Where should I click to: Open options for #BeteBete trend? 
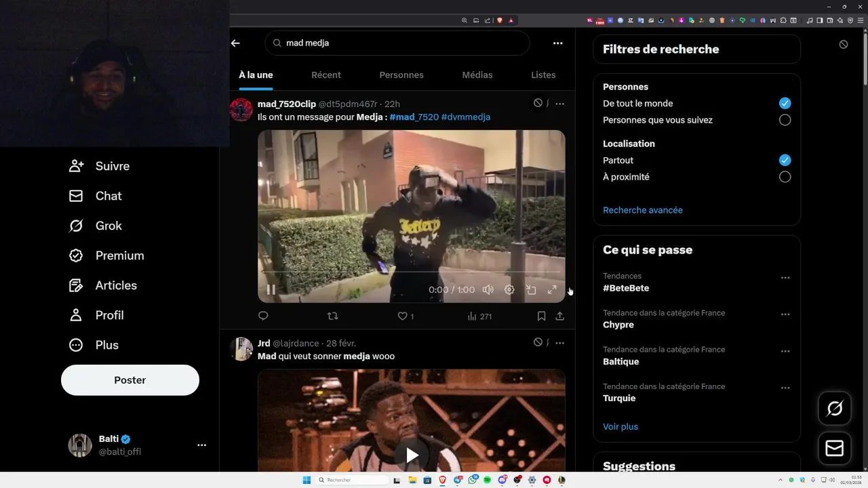785,278
